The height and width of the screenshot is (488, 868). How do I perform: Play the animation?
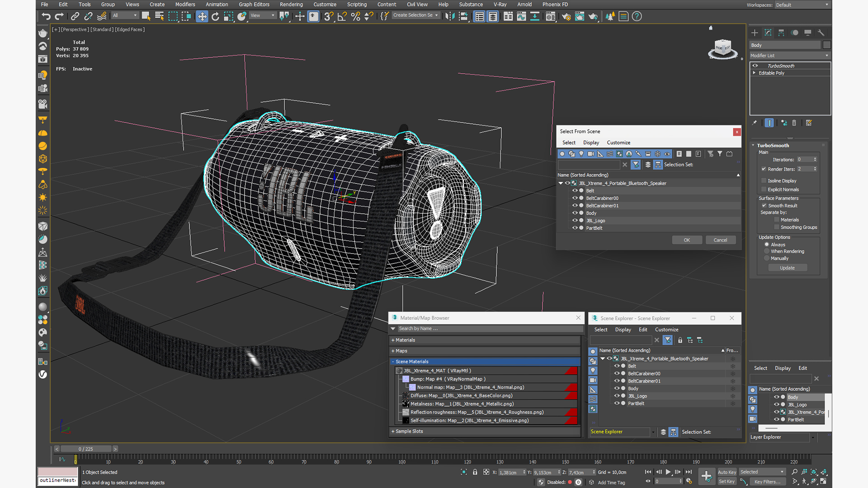point(668,472)
